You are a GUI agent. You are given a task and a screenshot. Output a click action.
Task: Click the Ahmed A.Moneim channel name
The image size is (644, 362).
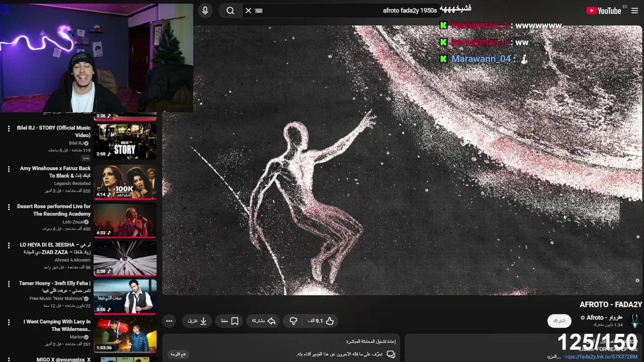coord(72,260)
